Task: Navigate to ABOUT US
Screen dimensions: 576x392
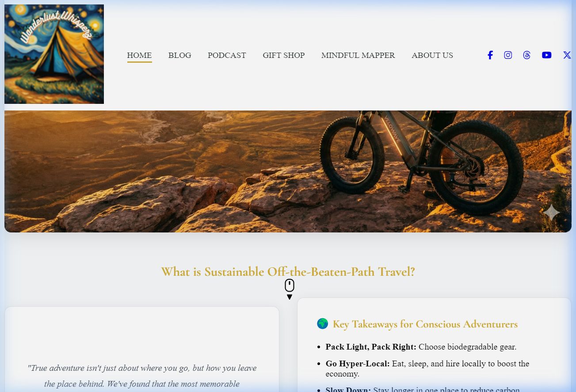Action: [x=432, y=55]
